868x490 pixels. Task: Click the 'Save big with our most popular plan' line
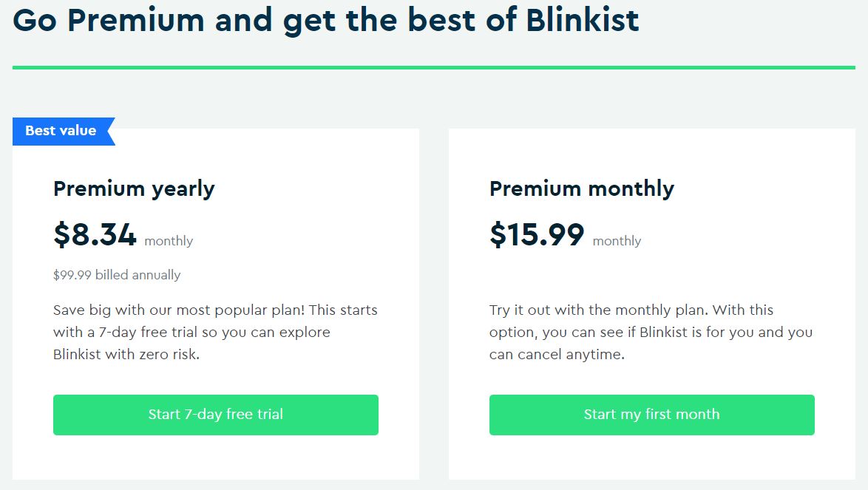[214, 310]
